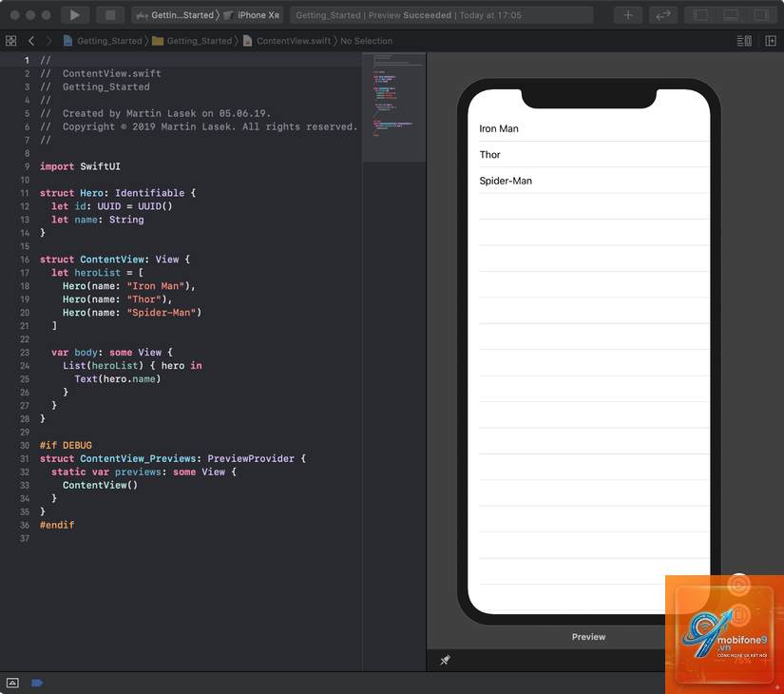Image resolution: width=784 pixels, height=694 pixels.
Task: Pin the preview with the pin icon
Action: click(x=445, y=661)
